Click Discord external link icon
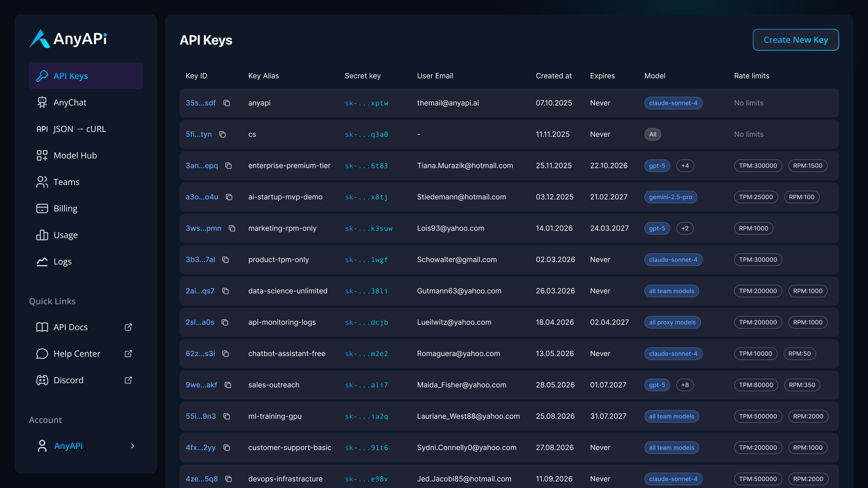The width and height of the screenshot is (868, 488). [x=128, y=380]
